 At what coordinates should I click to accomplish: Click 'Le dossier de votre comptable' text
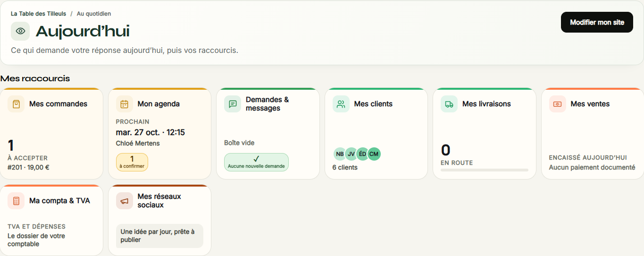[36, 240]
